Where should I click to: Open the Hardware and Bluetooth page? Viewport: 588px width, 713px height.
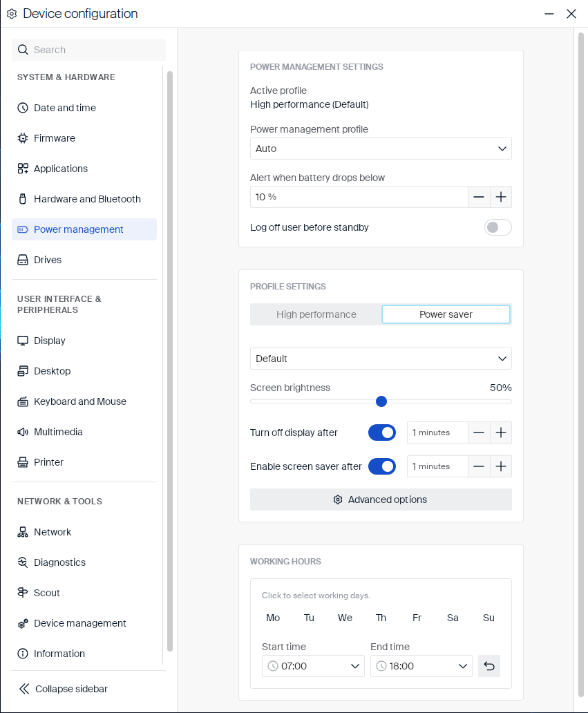point(84,199)
